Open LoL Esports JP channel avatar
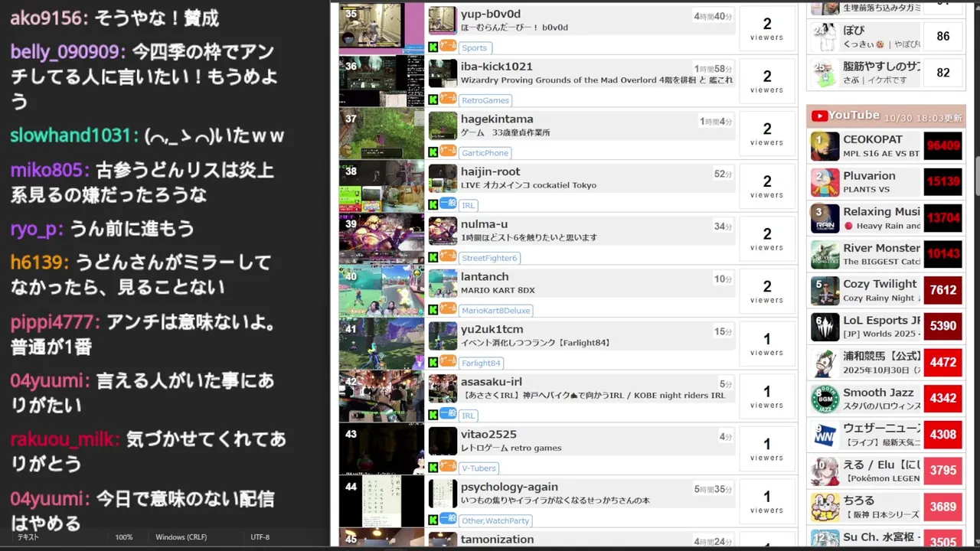 [x=825, y=327]
